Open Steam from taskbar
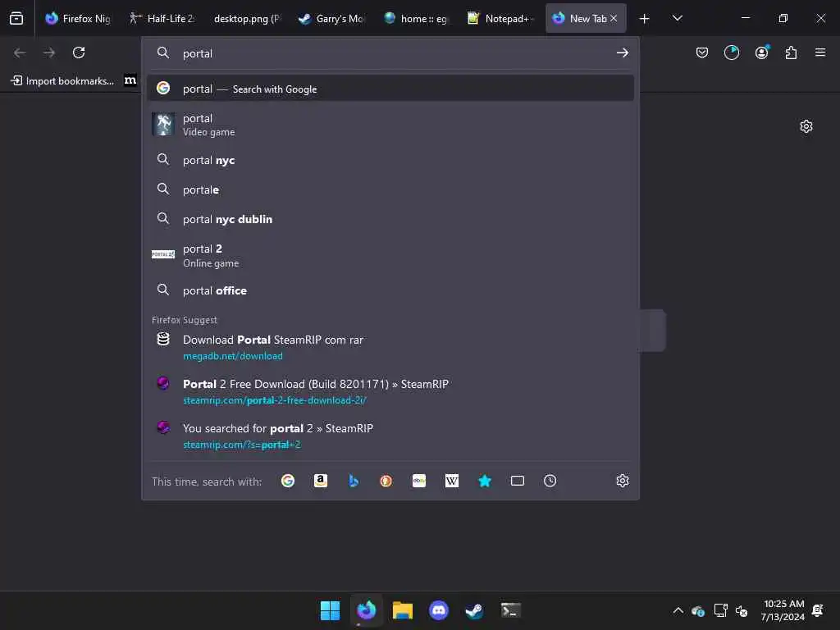The image size is (840, 630). pos(474,610)
